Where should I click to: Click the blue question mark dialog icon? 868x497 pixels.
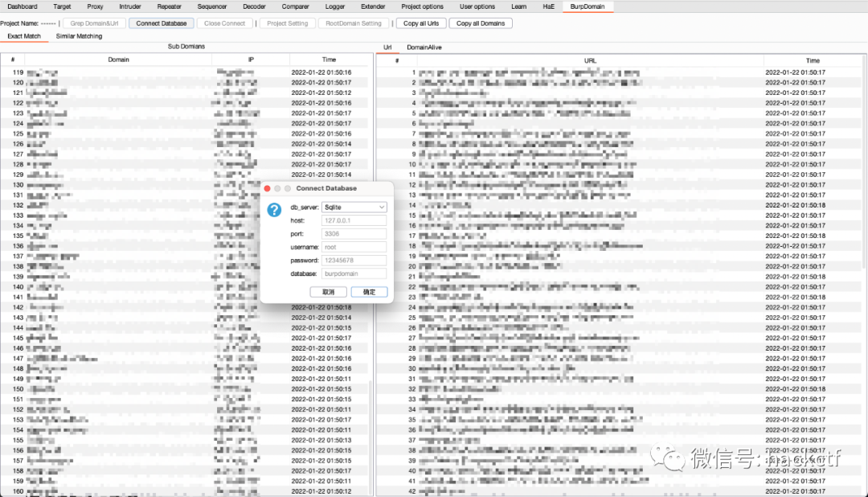click(274, 210)
